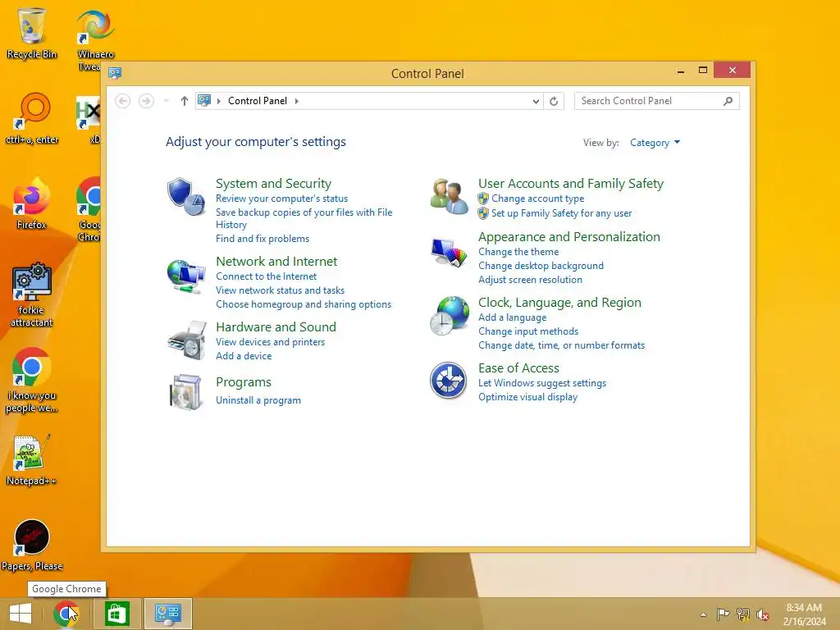Image resolution: width=840 pixels, height=630 pixels.
Task: Click Find and fix problems
Action: (x=262, y=239)
